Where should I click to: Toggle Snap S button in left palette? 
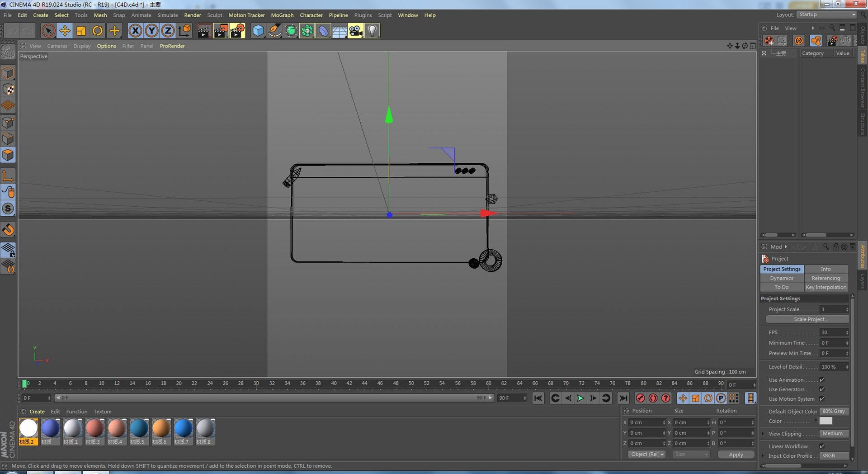(8, 209)
